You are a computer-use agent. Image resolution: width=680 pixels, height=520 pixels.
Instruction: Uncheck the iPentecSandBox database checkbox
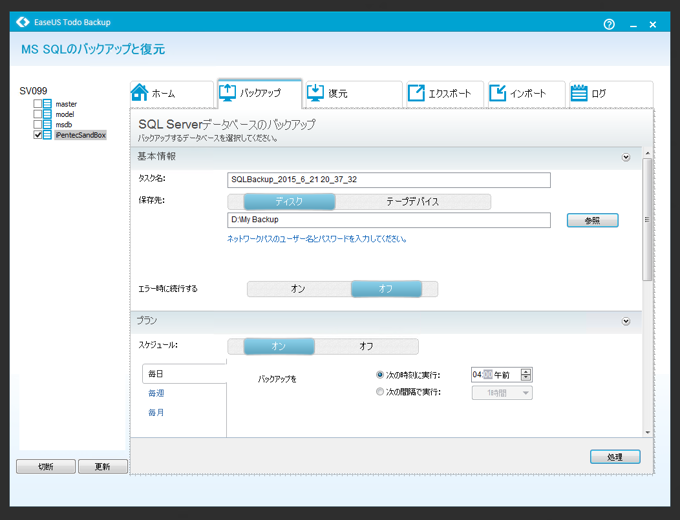pos(38,135)
